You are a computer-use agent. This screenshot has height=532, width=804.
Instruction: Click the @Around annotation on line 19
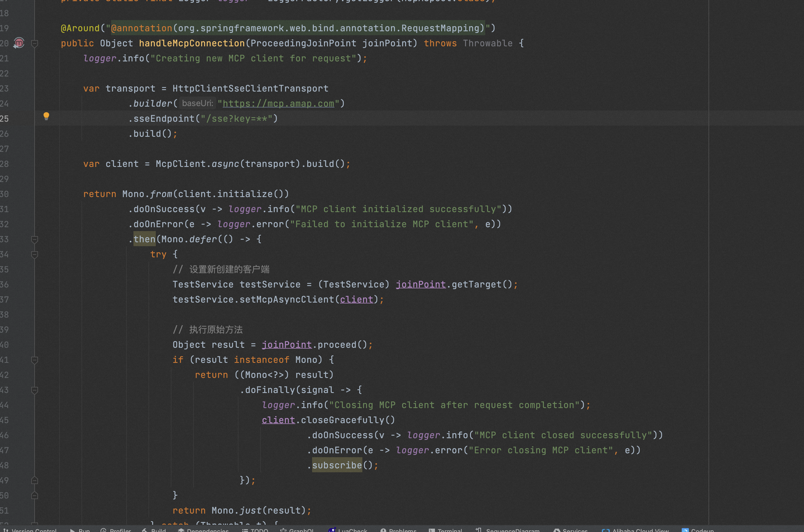point(80,28)
